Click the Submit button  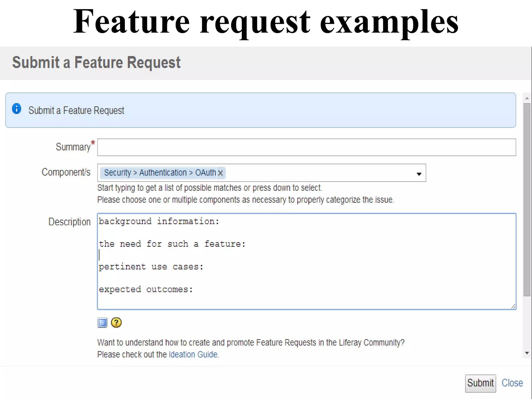coord(480,383)
